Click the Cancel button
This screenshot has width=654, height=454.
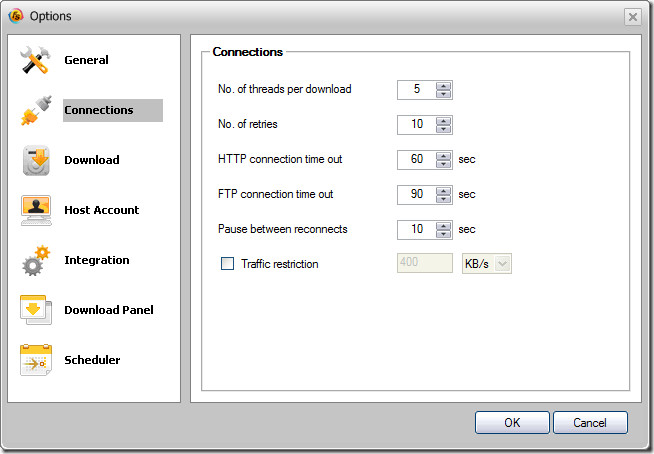tap(590, 423)
